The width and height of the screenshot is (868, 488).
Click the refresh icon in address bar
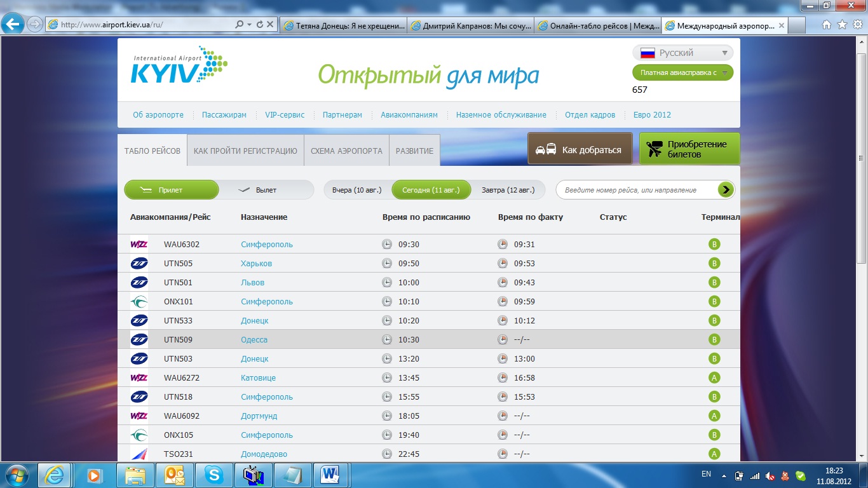259,25
